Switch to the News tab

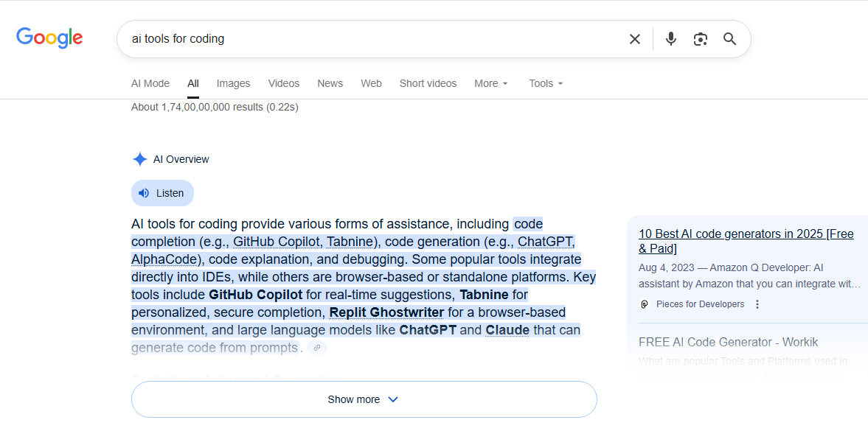(330, 83)
